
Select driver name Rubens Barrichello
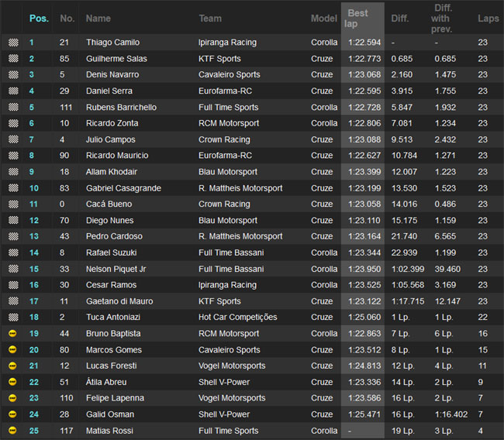(x=121, y=107)
